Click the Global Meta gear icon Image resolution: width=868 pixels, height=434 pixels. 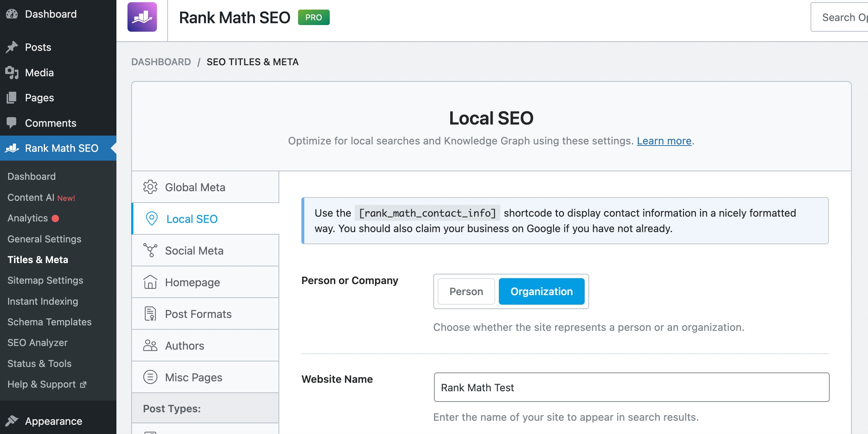(x=150, y=187)
